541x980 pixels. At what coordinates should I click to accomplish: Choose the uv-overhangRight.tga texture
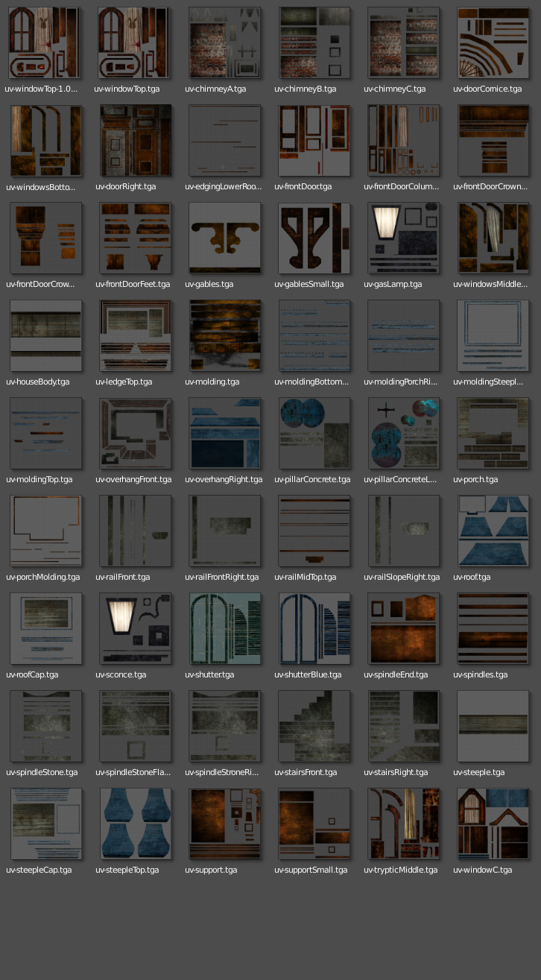224,434
